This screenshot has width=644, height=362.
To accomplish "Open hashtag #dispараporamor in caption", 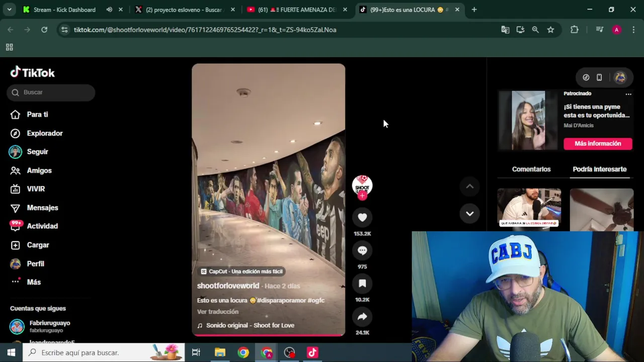I will coord(281,300).
